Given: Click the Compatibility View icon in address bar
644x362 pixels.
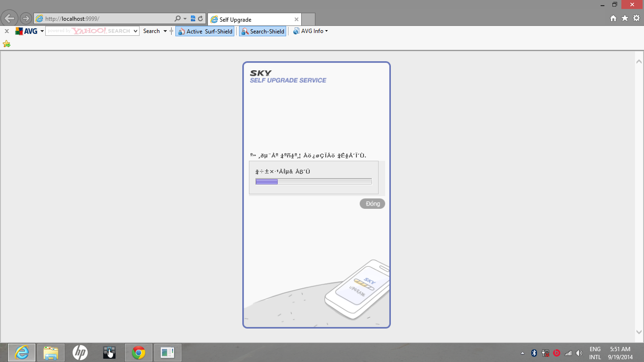Looking at the screenshot, I should tap(193, 19).
